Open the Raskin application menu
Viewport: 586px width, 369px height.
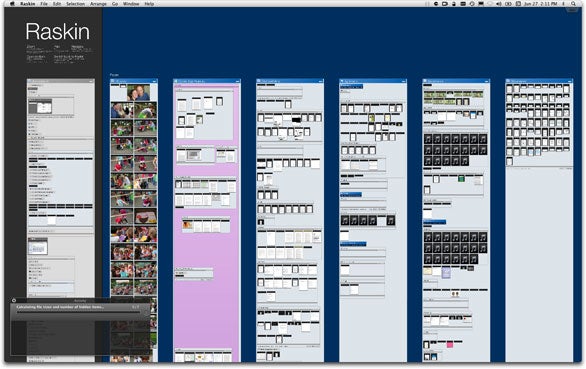[x=28, y=4]
